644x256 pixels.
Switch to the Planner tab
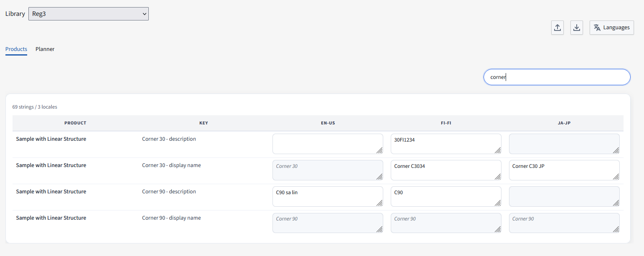(x=45, y=49)
